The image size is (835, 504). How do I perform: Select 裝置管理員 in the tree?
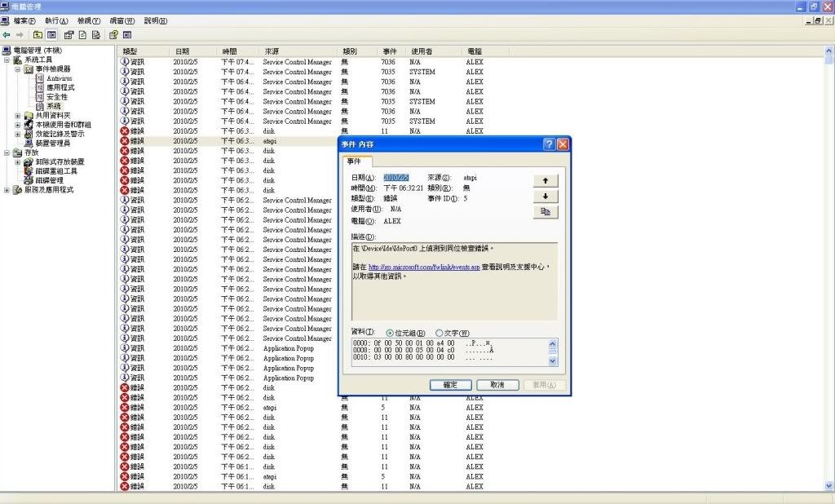click(x=53, y=143)
